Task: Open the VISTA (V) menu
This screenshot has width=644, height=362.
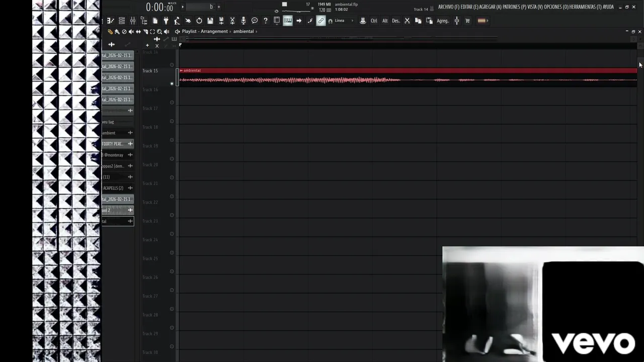Action: tap(535, 7)
